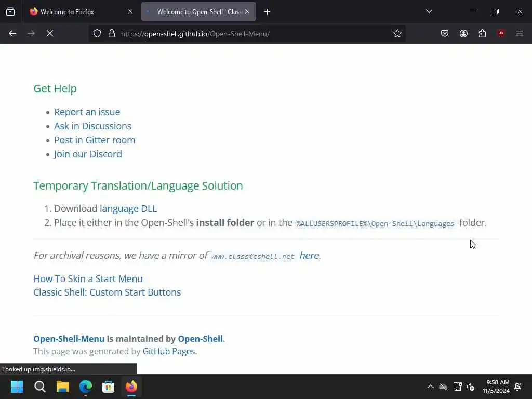Select the bold install folder text
The image size is (532, 399).
[x=225, y=222]
